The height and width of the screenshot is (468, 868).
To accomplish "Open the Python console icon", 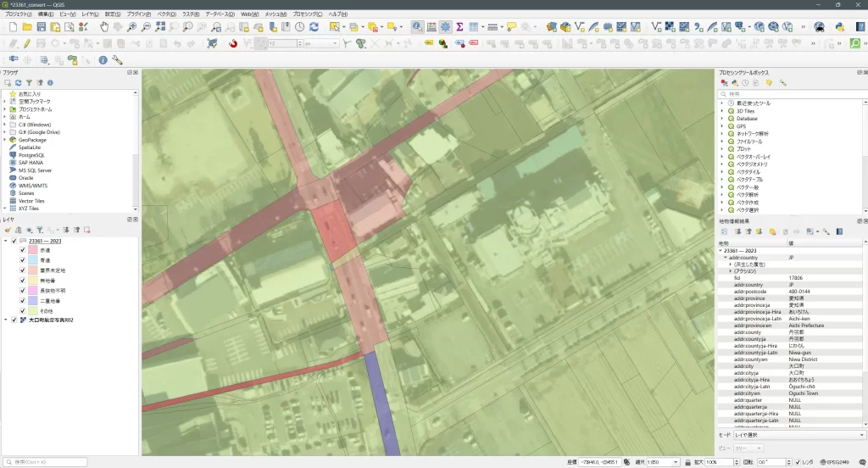I will (839, 27).
